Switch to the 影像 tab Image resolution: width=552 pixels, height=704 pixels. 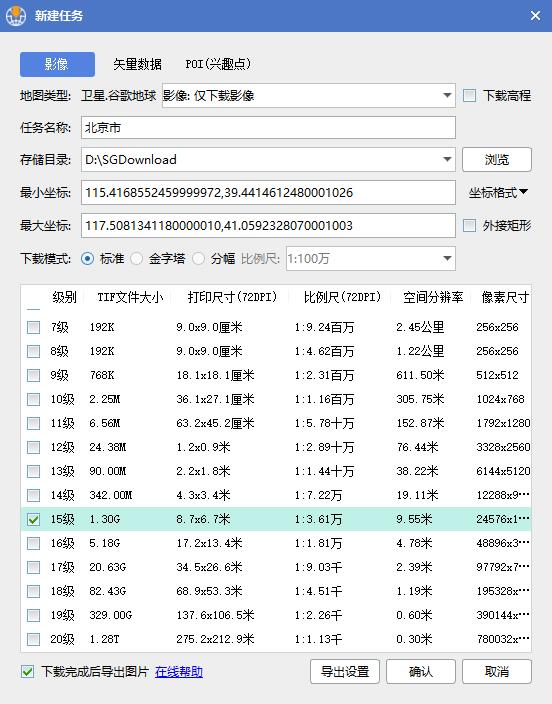57,64
